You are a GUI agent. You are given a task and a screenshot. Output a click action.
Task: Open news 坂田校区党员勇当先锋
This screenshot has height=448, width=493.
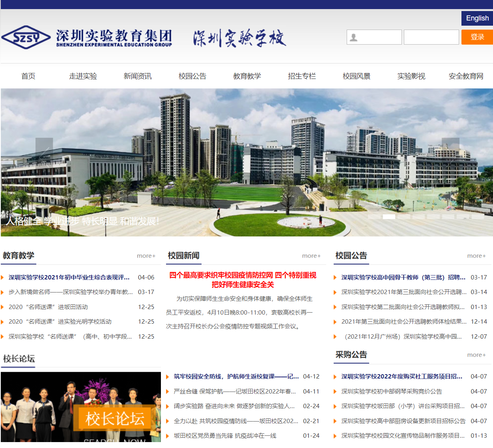click(225, 436)
